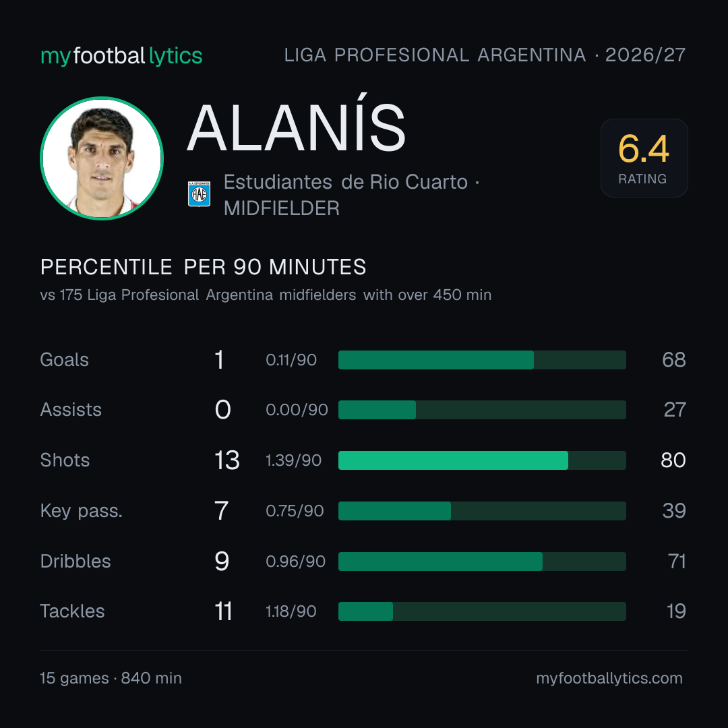728x728 pixels.
Task: Click the Tackles total of 11
Action: click(223, 611)
